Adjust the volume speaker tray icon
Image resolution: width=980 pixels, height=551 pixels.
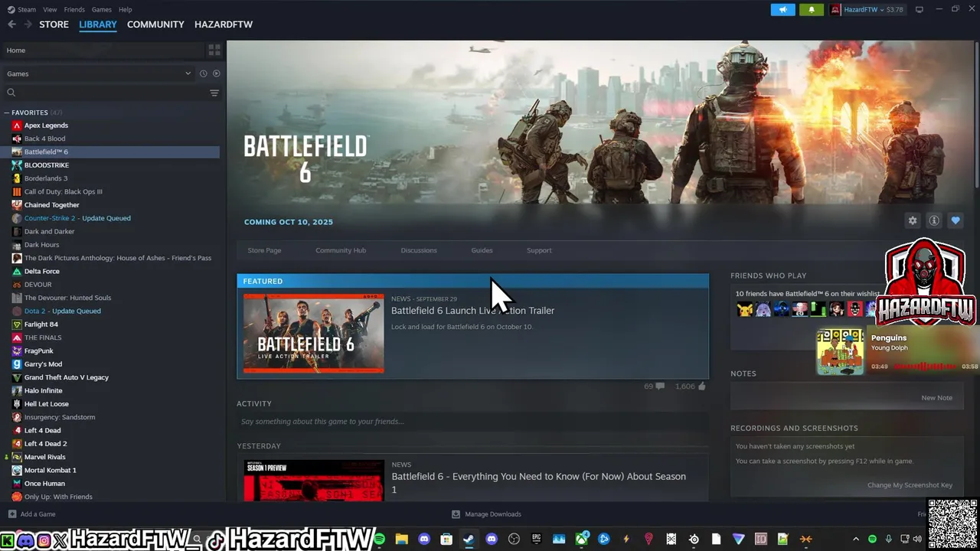(x=917, y=540)
